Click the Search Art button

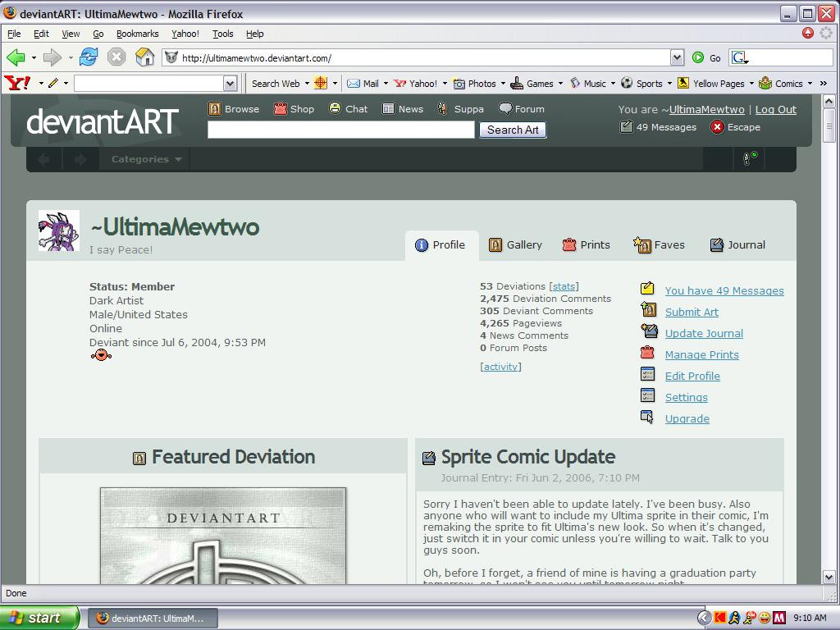click(513, 130)
